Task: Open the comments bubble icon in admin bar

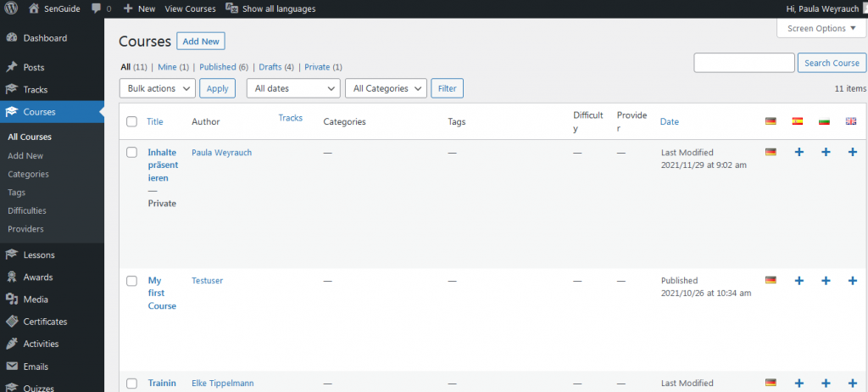Action: coord(97,8)
